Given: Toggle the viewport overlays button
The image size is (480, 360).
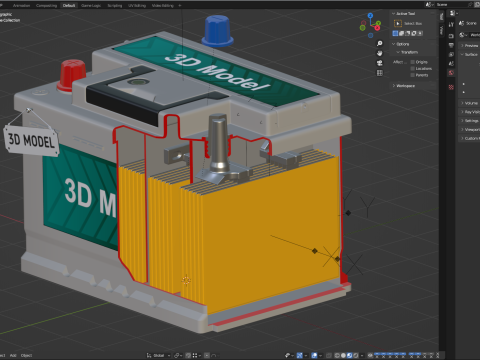Looking at the screenshot, I should [314, 356].
